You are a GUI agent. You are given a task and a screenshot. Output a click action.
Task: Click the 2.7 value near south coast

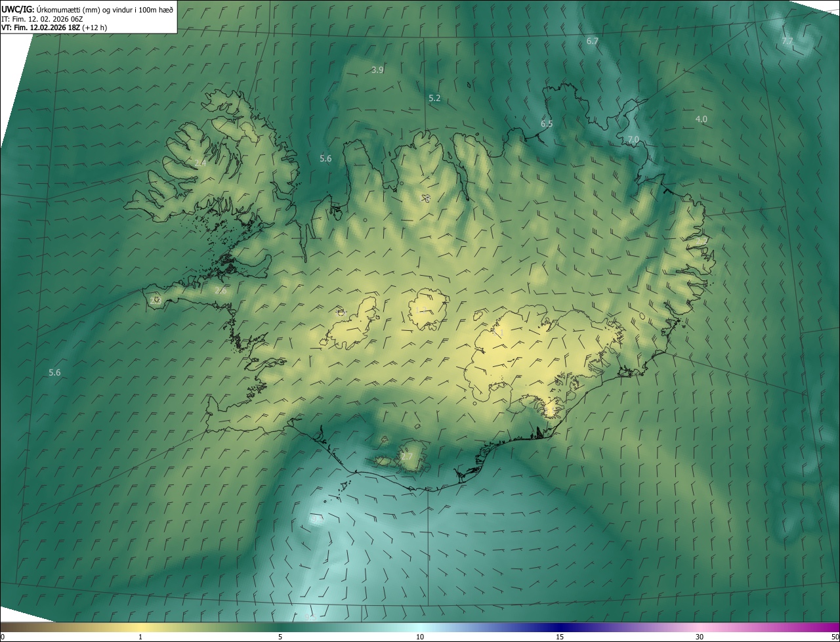tap(407, 456)
